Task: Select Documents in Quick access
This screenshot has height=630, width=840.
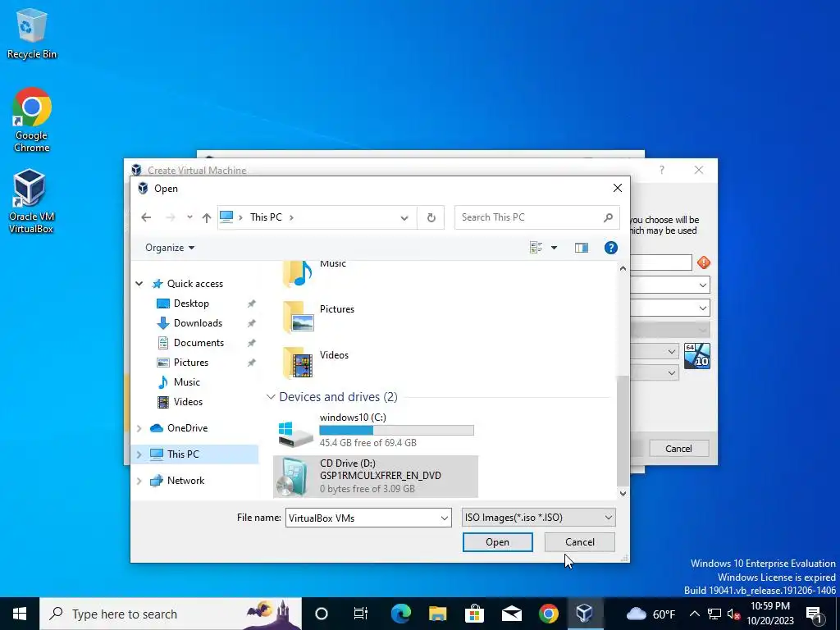Action: click(x=199, y=343)
